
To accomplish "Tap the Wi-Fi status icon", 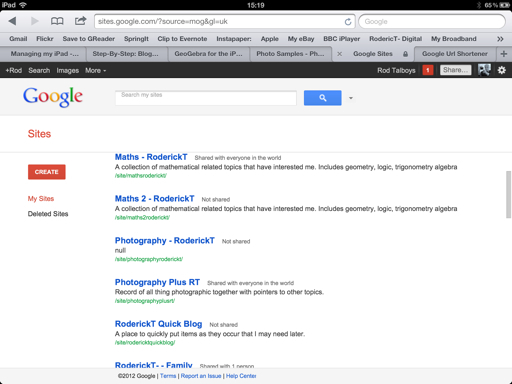I will pos(23,5).
